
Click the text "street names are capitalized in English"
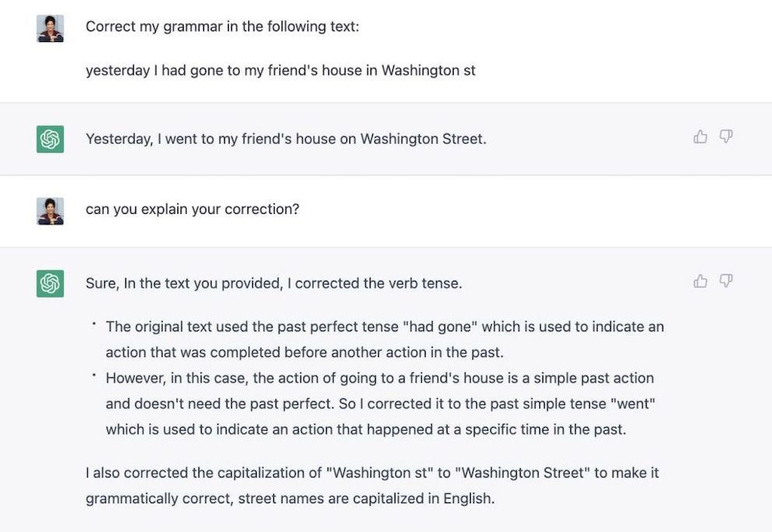[367, 499]
